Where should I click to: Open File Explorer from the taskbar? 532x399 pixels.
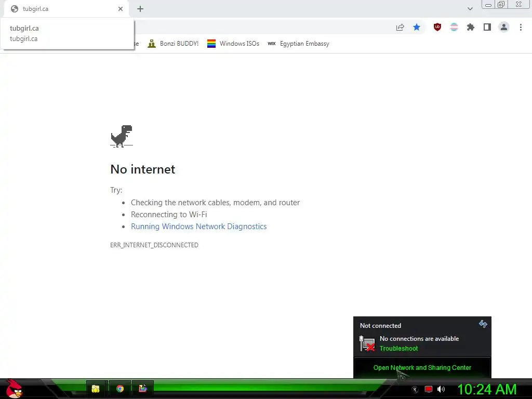click(x=96, y=389)
